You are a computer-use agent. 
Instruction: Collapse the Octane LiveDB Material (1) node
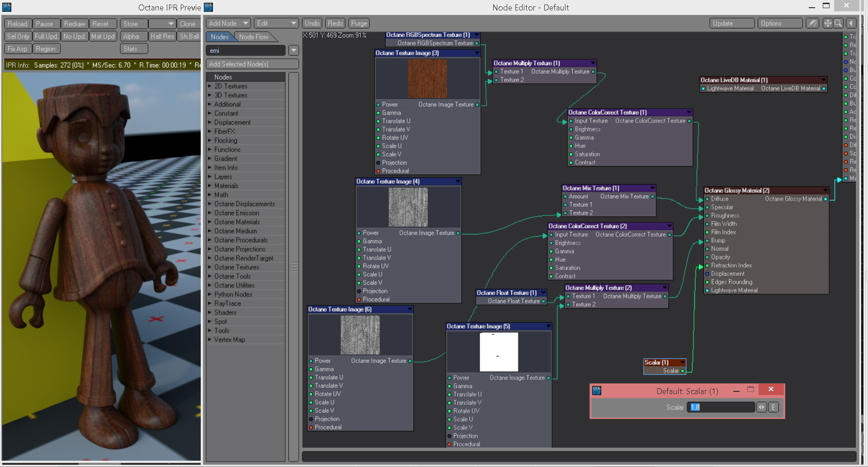point(824,80)
